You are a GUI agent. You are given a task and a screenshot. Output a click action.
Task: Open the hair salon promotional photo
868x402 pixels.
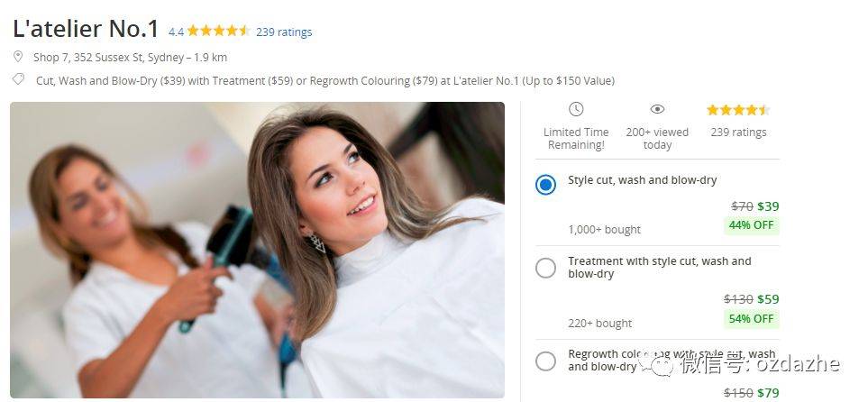[258, 250]
